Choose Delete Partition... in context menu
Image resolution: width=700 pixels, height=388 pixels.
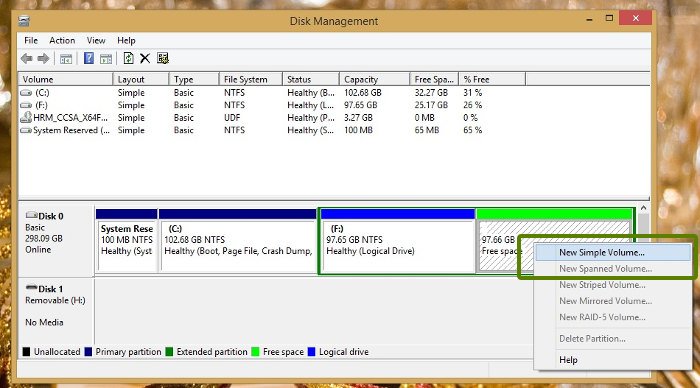click(x=613, y=338)
